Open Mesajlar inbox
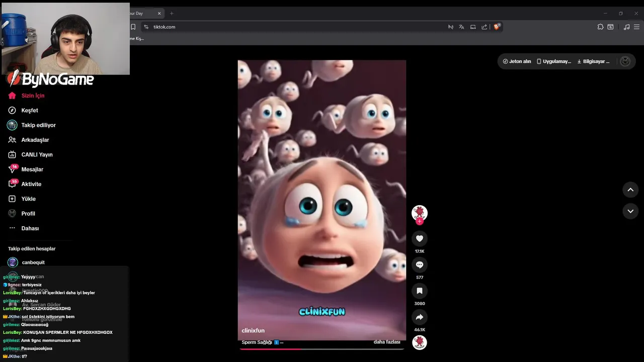Viewport: 644px width, 362px height. click(26, 169)
